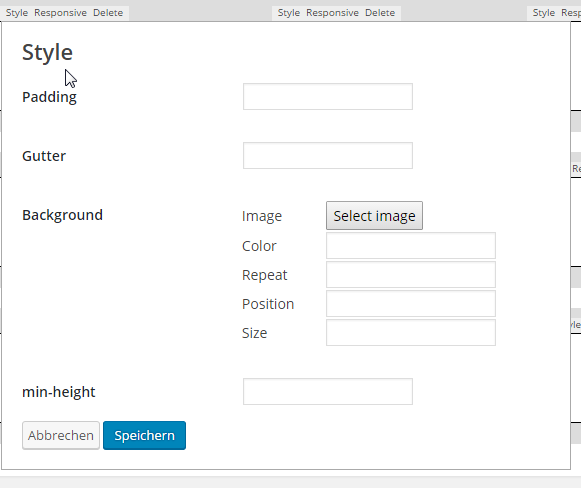Open Responsive link in left toolbar
This screenshot has height=488, width=581.
tap(60, 13)
